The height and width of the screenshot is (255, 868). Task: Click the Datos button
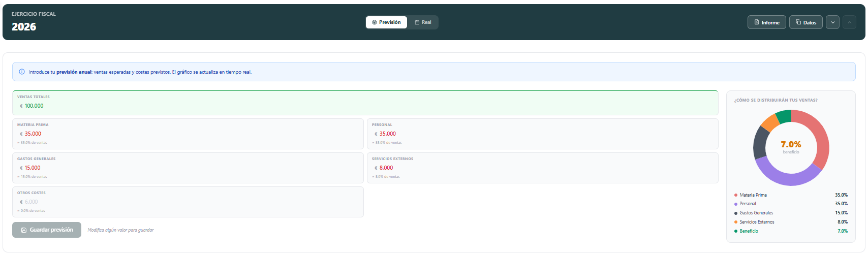pyautogui.click(x=806, y=22)
